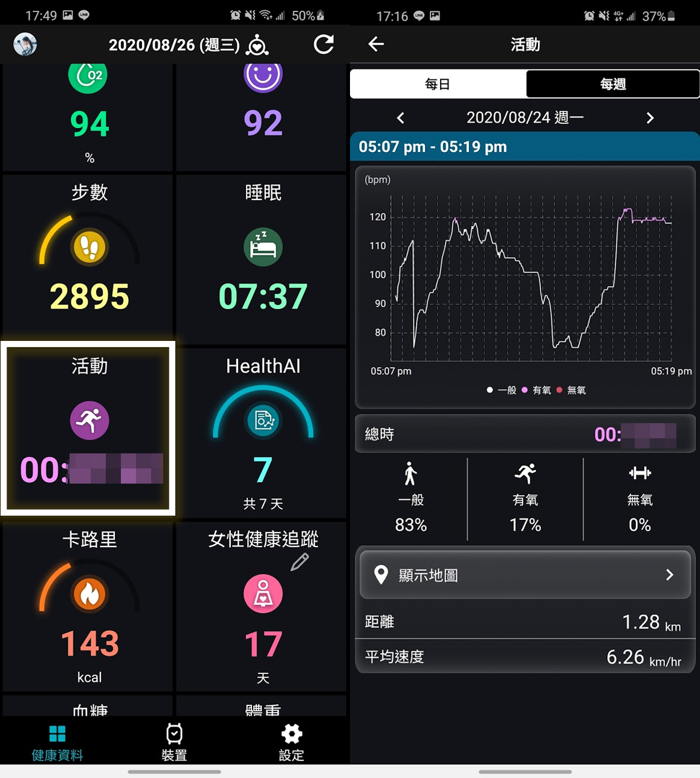Open the 睡眠 card title
The height and width of the screenshot is (778, 700).
tap(263, 192)
